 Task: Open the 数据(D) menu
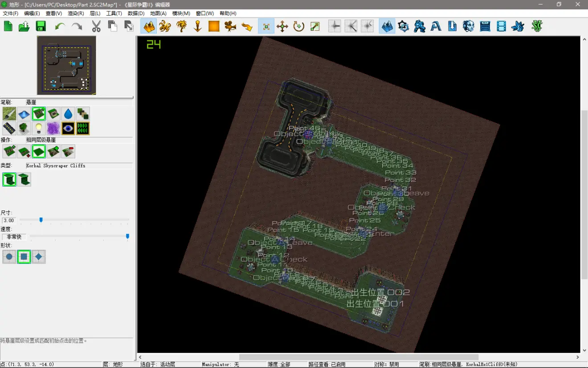point(136,13)
